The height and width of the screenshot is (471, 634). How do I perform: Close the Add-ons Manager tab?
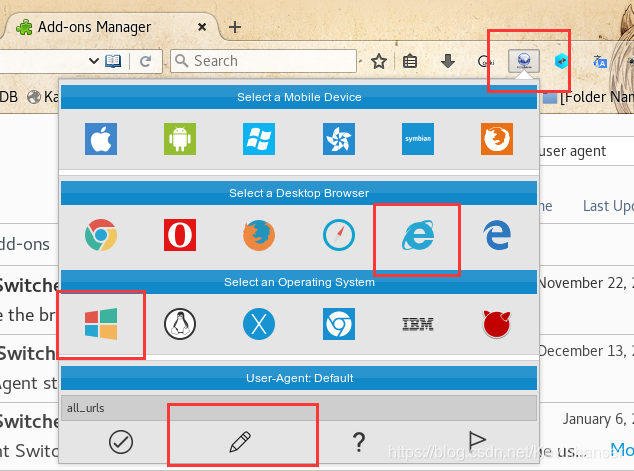(202, 27)
